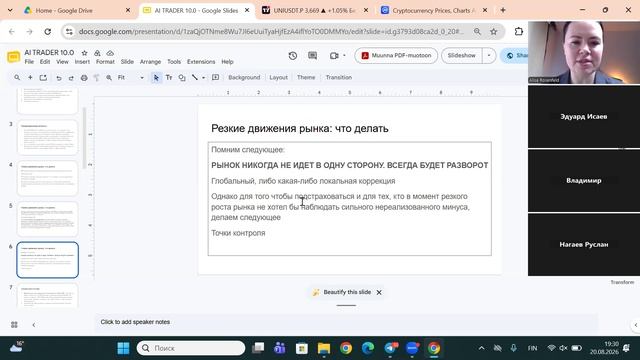This screenshot has height=360, width=640.
Task: Open version history clock icon
Action: [293, 56]
